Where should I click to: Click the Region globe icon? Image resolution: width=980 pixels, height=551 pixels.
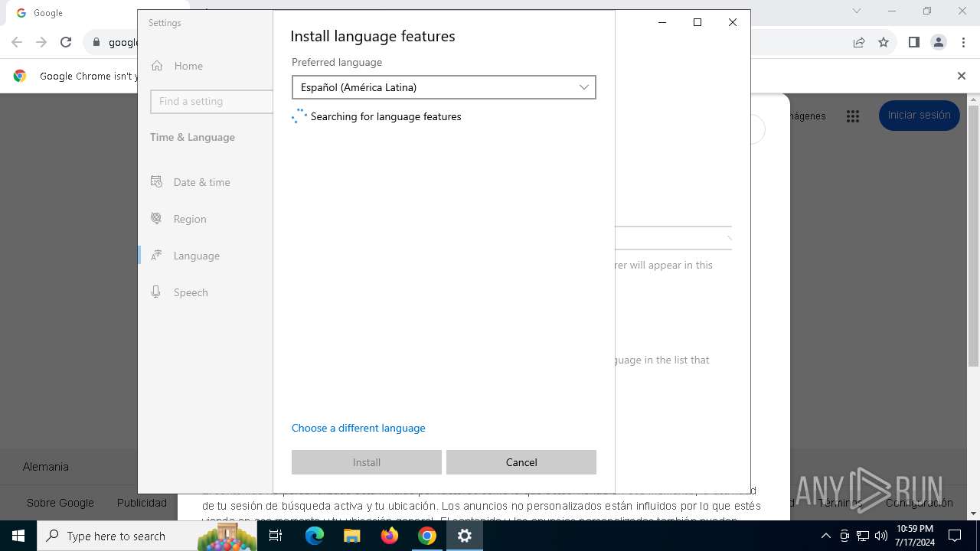point(156,218)
